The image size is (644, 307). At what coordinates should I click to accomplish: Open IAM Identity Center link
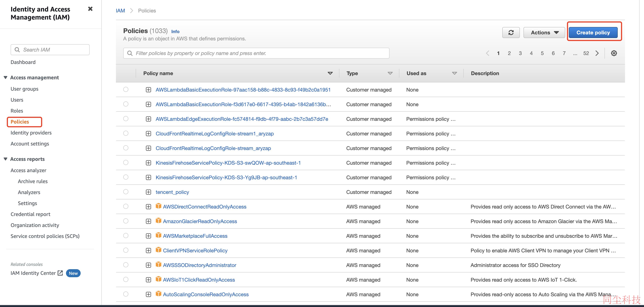33,273
